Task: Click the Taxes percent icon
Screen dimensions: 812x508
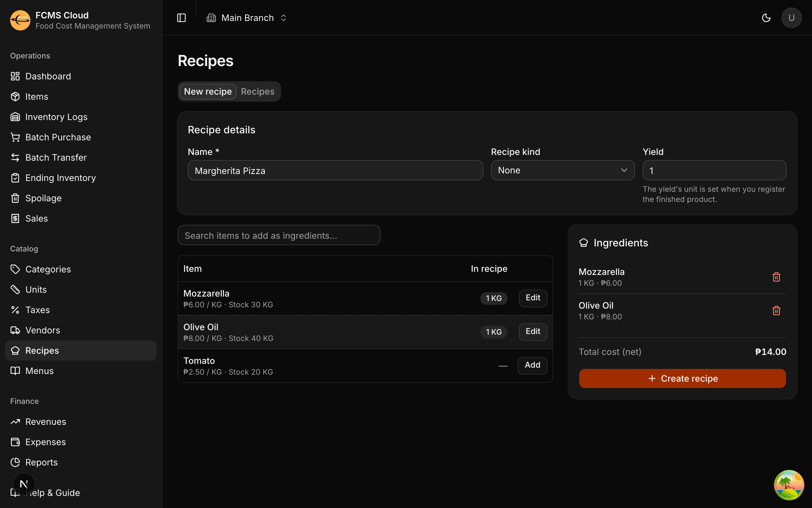Action: pyautogui.click(x=15, y=310)
